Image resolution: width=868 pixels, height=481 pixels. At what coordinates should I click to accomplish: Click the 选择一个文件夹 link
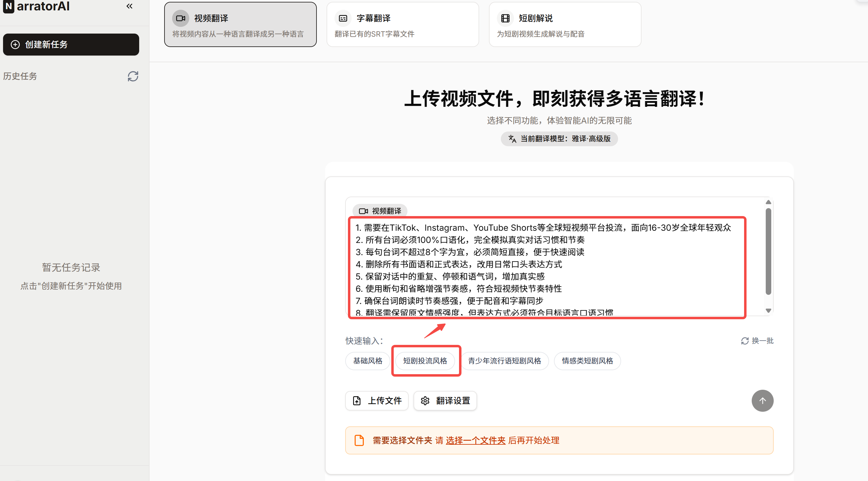click(476, 440)
